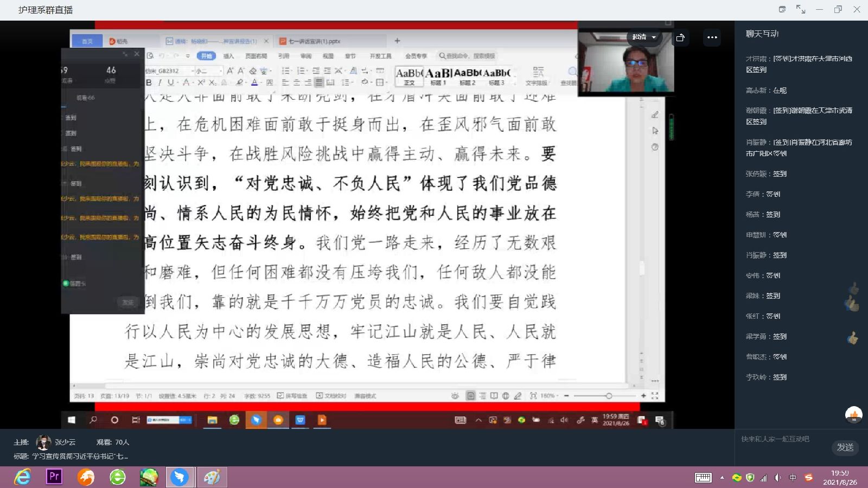Screen dimensions: 868x488
Task: Open the three-dots more options menu
Action: 712,37
